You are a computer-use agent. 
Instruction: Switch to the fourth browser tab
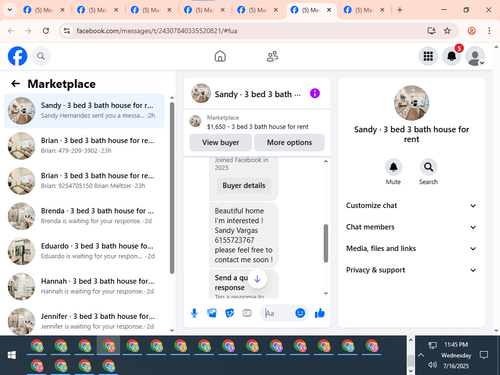click(204, 10)
